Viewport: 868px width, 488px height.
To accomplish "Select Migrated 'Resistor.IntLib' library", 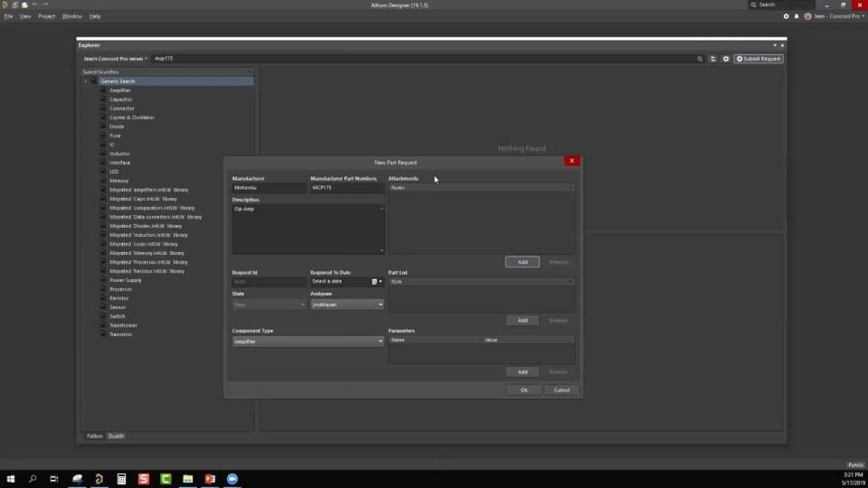I will pyautogui.click(x=146, y=271).
